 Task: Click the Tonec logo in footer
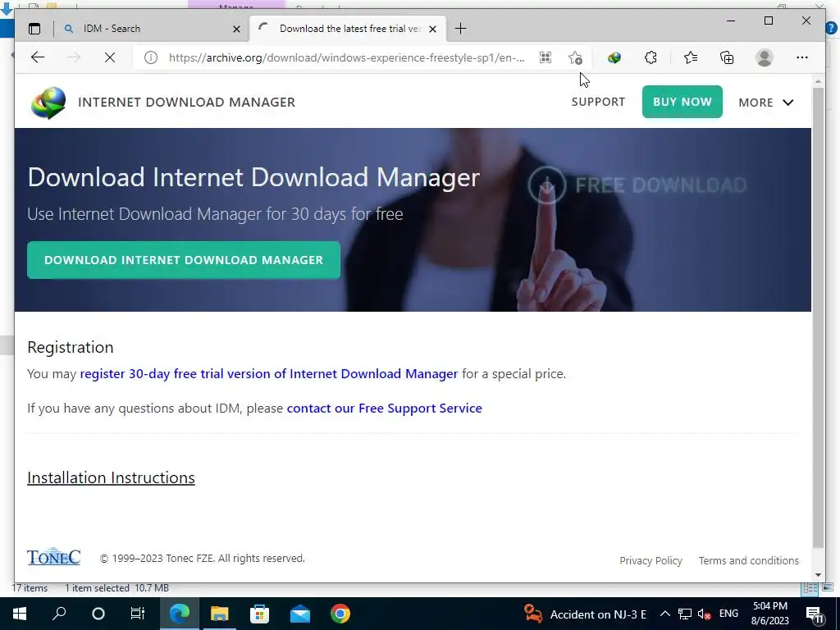(x=53, y=557)
